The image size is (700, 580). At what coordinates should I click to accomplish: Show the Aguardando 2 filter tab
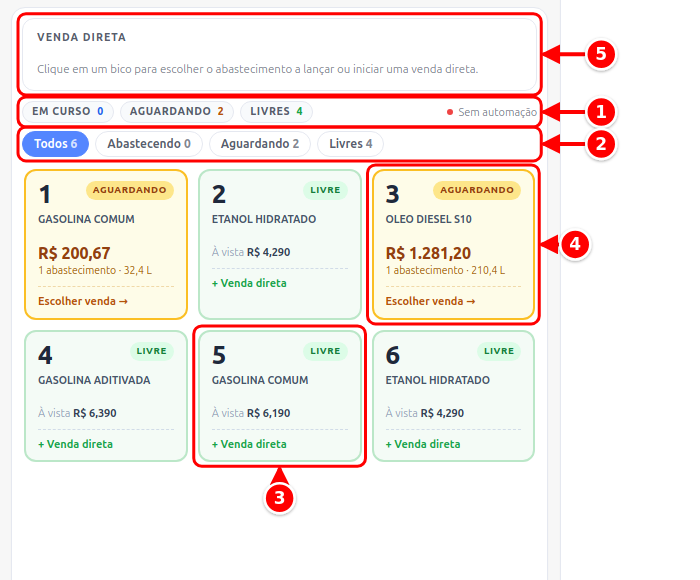[260, 144]
